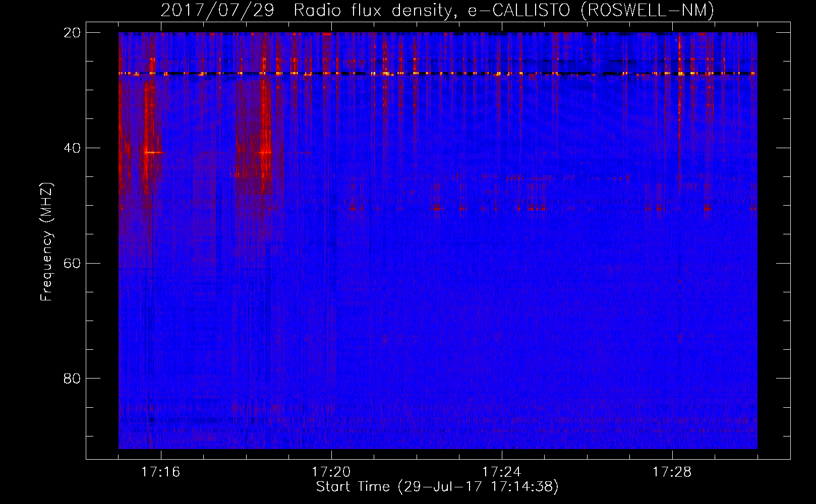Click the 'Start Time (29-Jul-17 17:14:38)' label
The width and height of the screenshot is (816, 504).
coord(437,487)
